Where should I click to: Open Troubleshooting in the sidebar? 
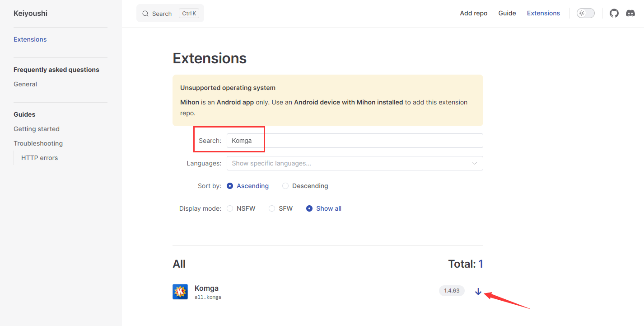(x=38, y=143)
